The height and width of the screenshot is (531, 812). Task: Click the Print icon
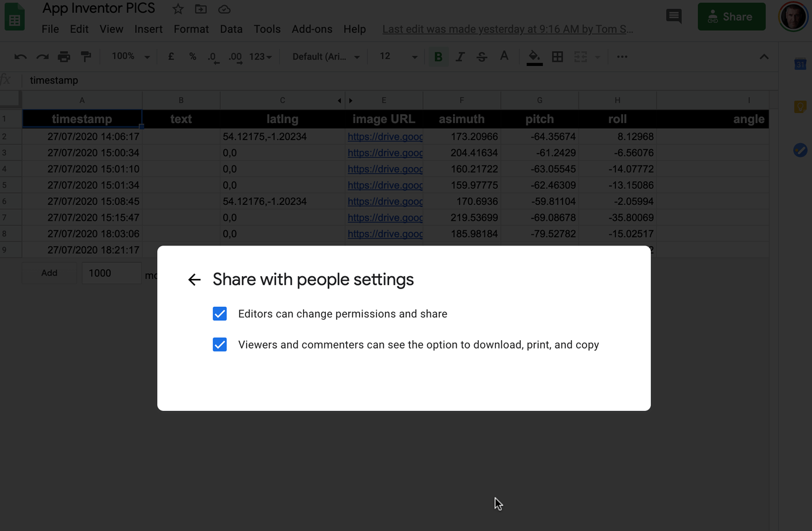pos(64,56)
